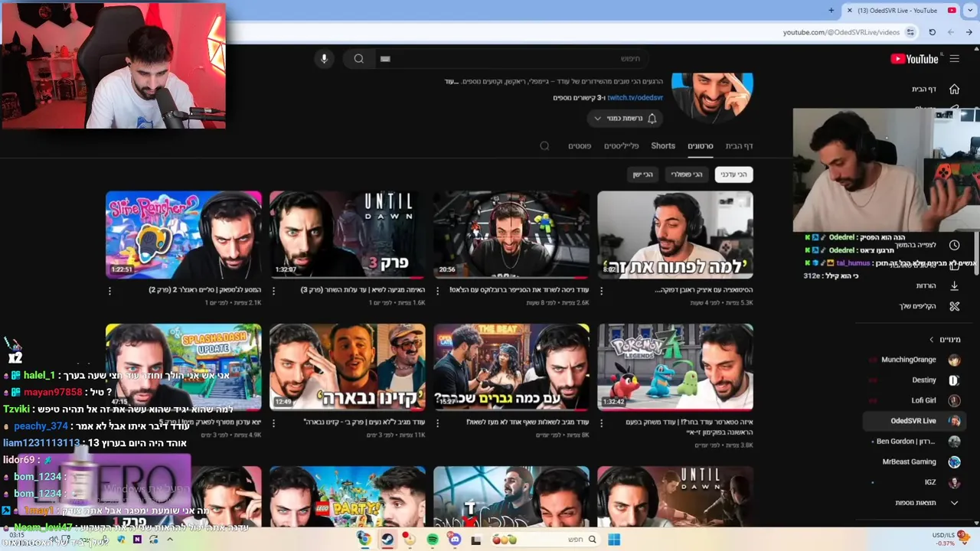Viewport: 980px width, 551px height.
Task: Open MunchingOrange subscription channel
Action: coord(915,360)
